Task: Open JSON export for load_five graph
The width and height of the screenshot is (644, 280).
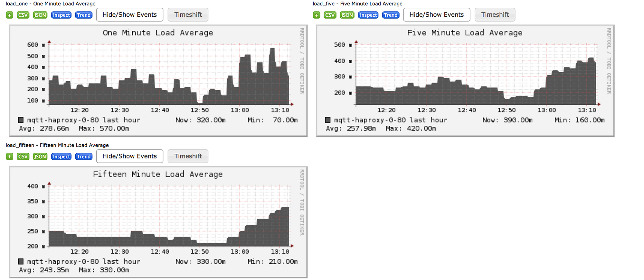Action: pos(347,15)
